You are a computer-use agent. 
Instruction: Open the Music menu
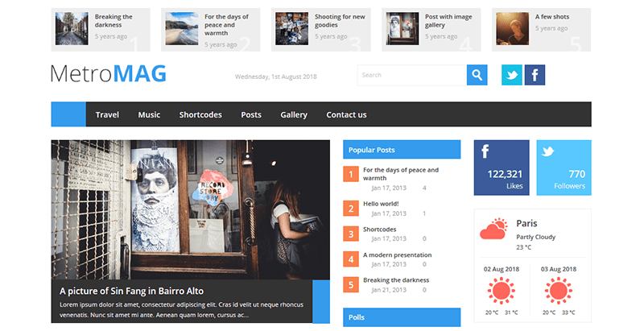pos(149,114)
